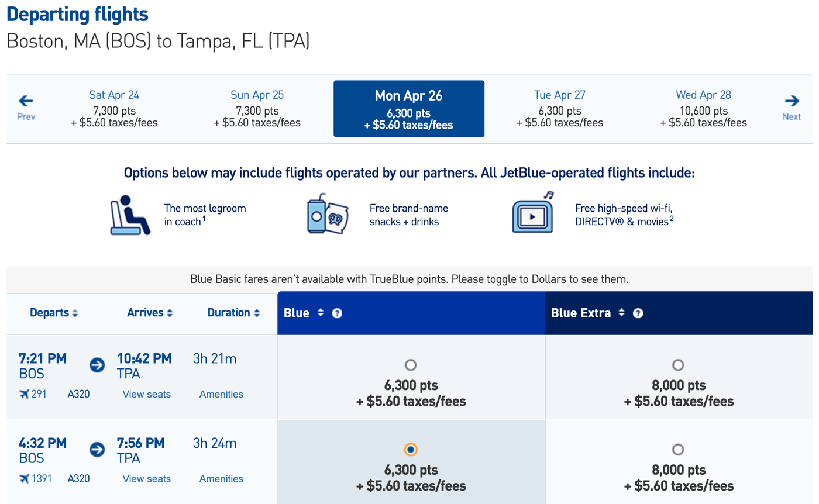819x504 pixels.
Task: Open the Blue Extra fare help tooltip icon
Action: [638, 313]
